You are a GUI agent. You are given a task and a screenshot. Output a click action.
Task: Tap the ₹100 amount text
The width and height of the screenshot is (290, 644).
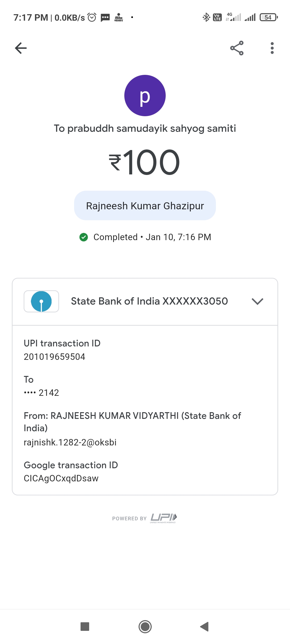pos(145,162)
